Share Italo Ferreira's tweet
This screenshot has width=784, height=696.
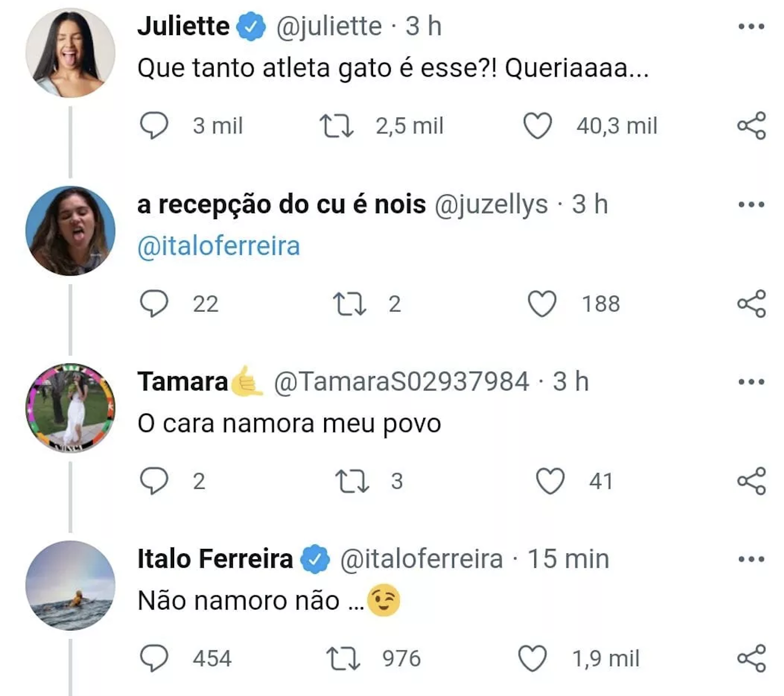[751, 658]
